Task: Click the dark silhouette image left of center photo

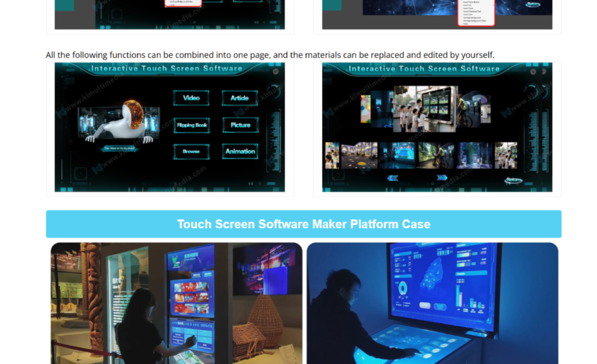Action: click(x=382, y=109)
